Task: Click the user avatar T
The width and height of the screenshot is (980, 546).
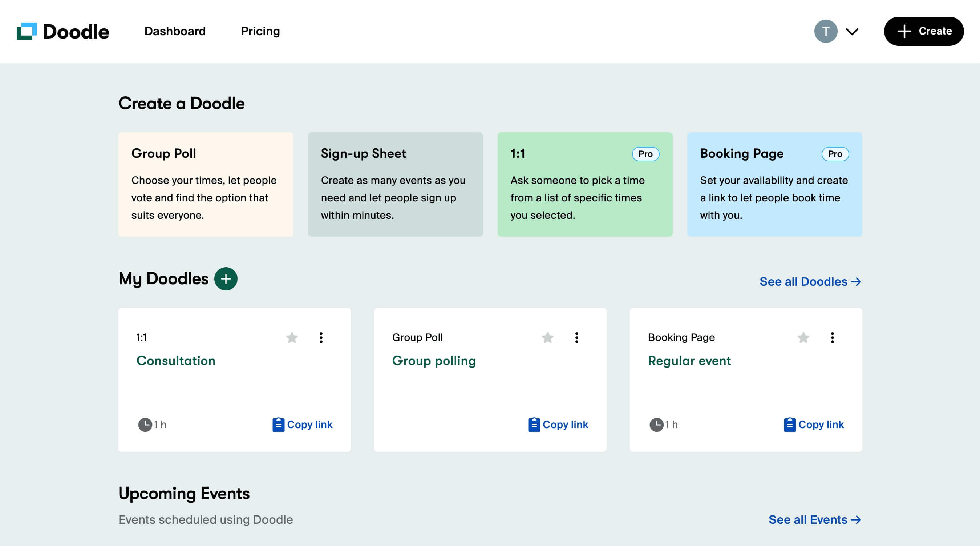Action: point(826,31)
